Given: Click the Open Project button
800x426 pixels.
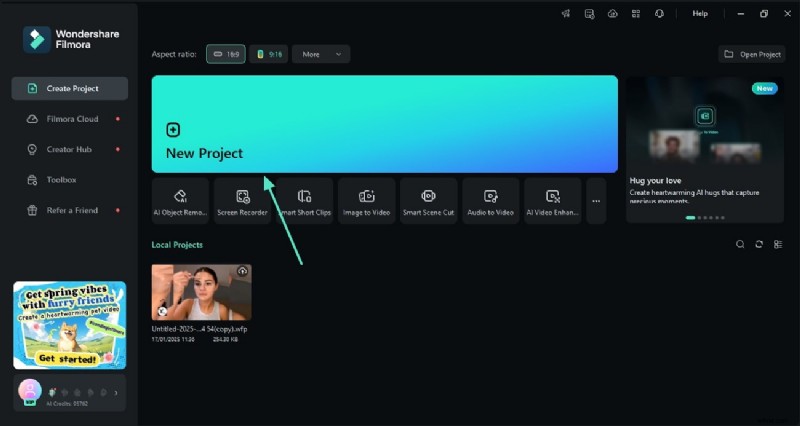Looking at the screenshot, I should point(753,54).
